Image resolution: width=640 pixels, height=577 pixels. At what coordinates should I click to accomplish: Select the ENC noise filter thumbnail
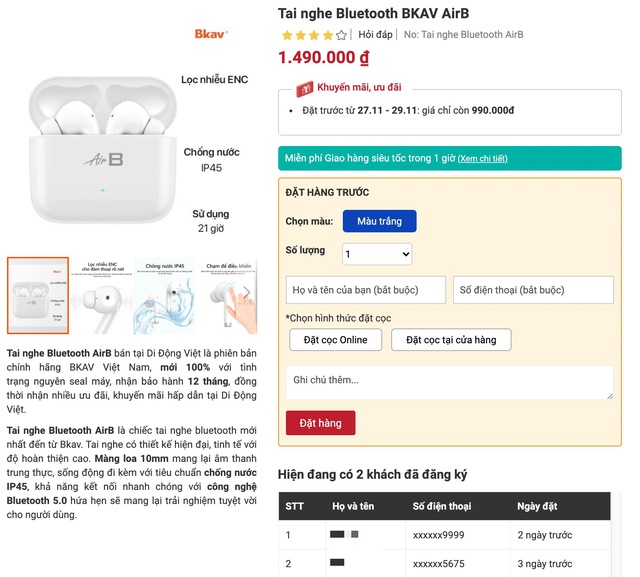[101, 296]
